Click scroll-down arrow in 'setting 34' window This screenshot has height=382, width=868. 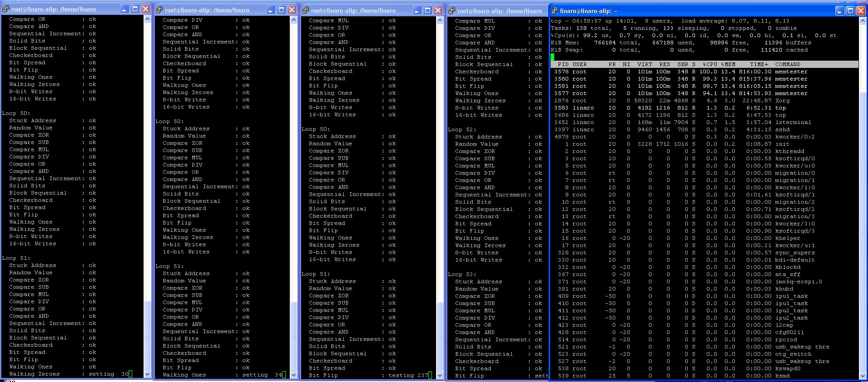tap(293, 375)
